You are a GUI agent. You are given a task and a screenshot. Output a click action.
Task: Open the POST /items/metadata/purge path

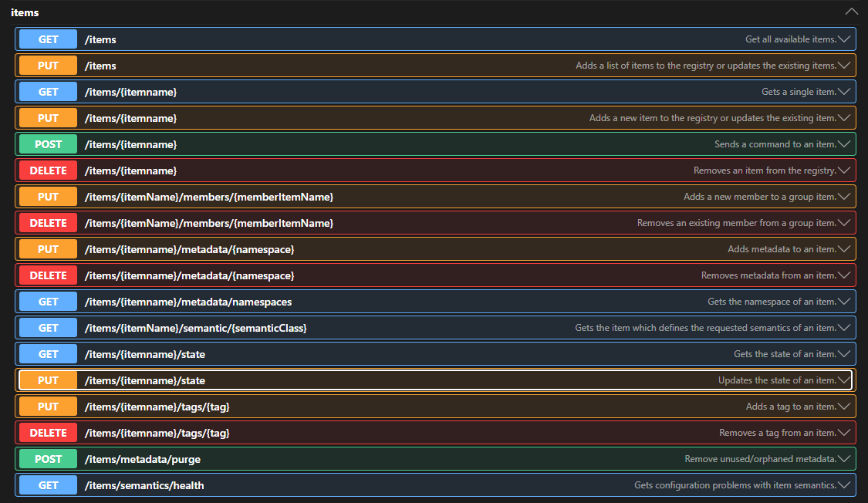point(142,459)
